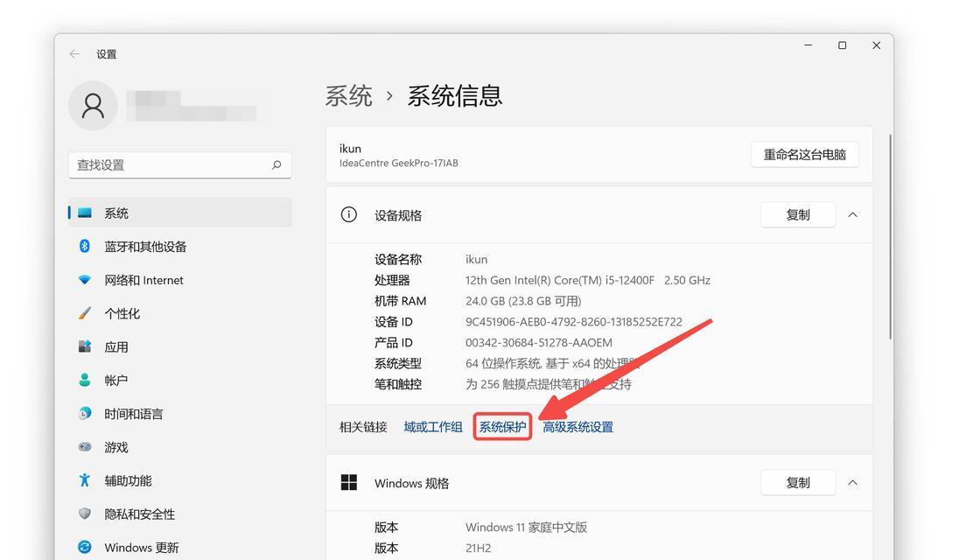Screen dimensions: 959x560
Task: Maximize the Settings window
Action: pyautogui.click(x=842, y=45)
